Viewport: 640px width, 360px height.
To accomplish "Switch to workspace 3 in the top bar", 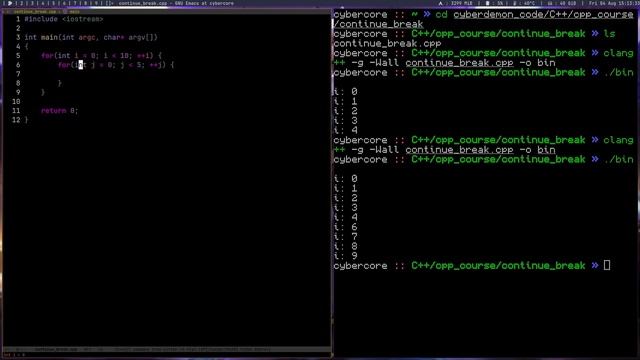I will 32,3.
